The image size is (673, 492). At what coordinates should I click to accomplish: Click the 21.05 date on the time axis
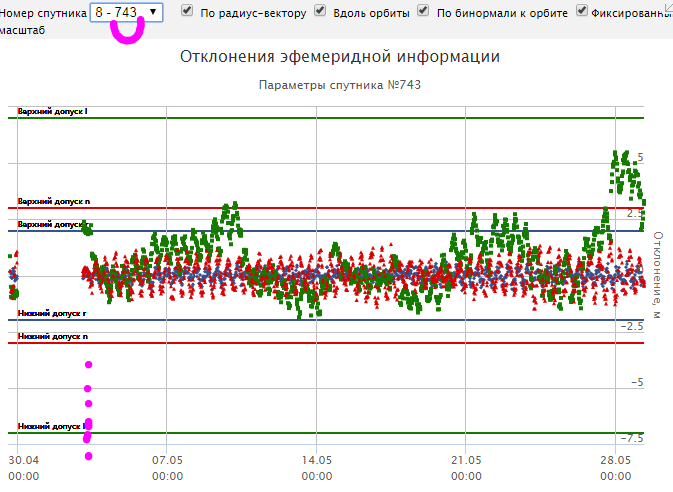[x=465, y=460]
